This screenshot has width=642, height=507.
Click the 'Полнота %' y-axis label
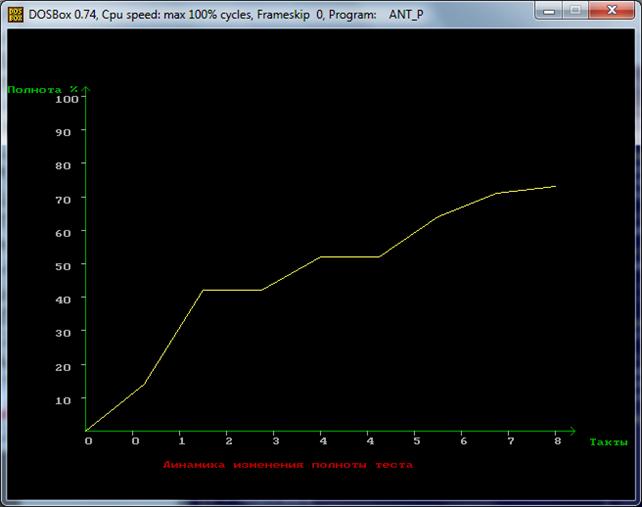43,90
